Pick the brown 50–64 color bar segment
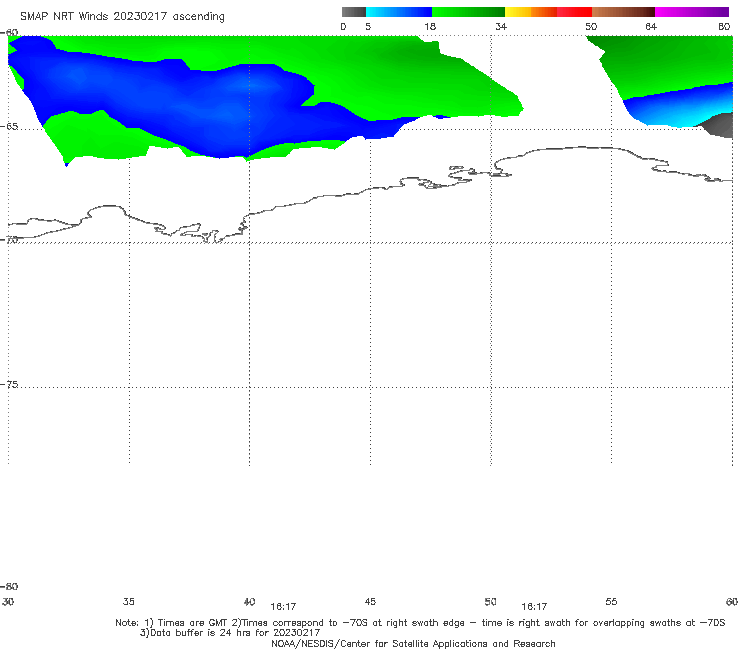 pos(623,12)
